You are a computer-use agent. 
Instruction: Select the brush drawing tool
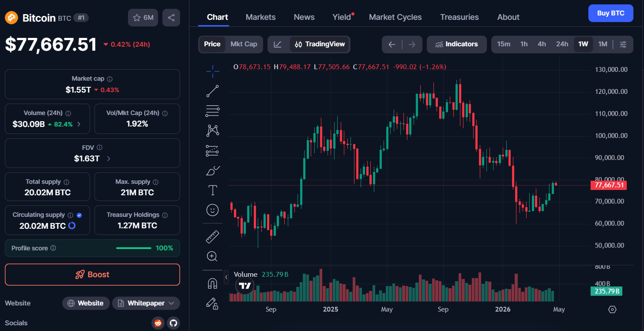click(x=212, y=171)
